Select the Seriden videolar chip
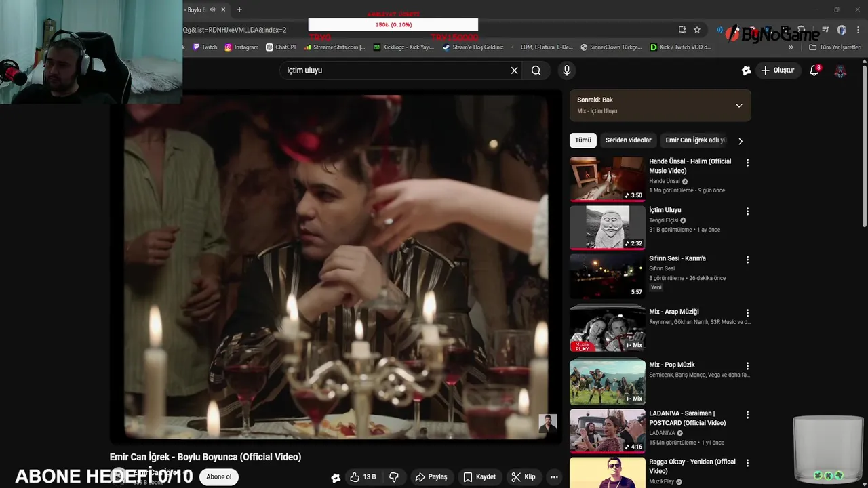This screenshot has height=488, width=868. point(628,140)
